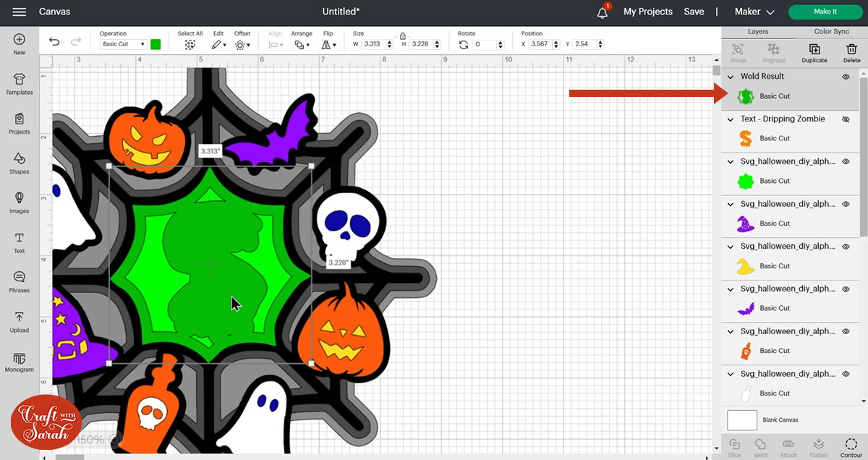The image size is (868, 460).
Task: Click the Untitled* project name
Action: tap(341, 12)
